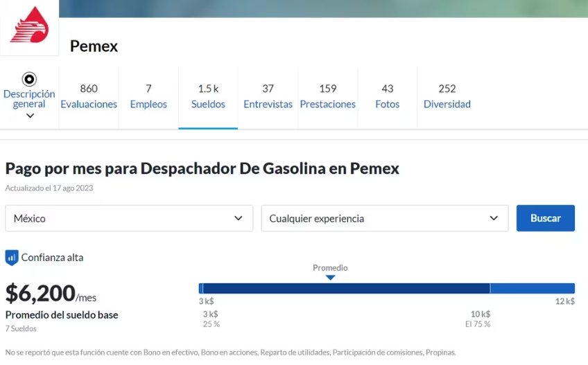
Task: Click the dark blue 25%-75% salary range bar
Action: (346, 288)
